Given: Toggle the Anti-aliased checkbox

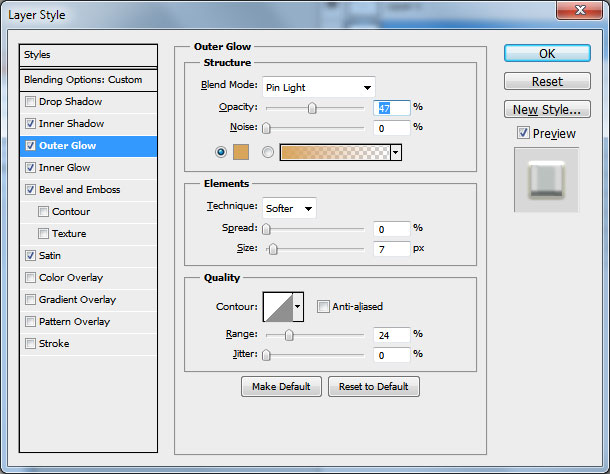Looking at the screenshot, I should click(323, 307).
